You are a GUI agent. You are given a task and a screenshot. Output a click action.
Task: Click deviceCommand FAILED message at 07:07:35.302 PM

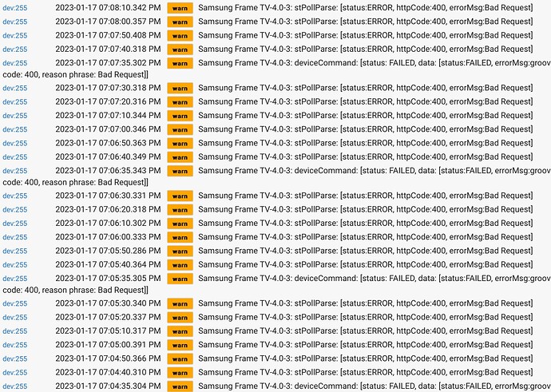375,63
